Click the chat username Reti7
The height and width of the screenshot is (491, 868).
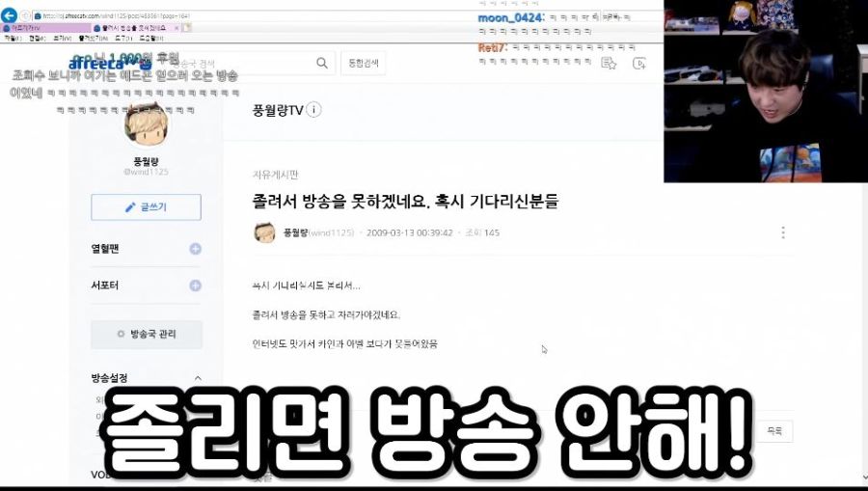pos(491,47)
